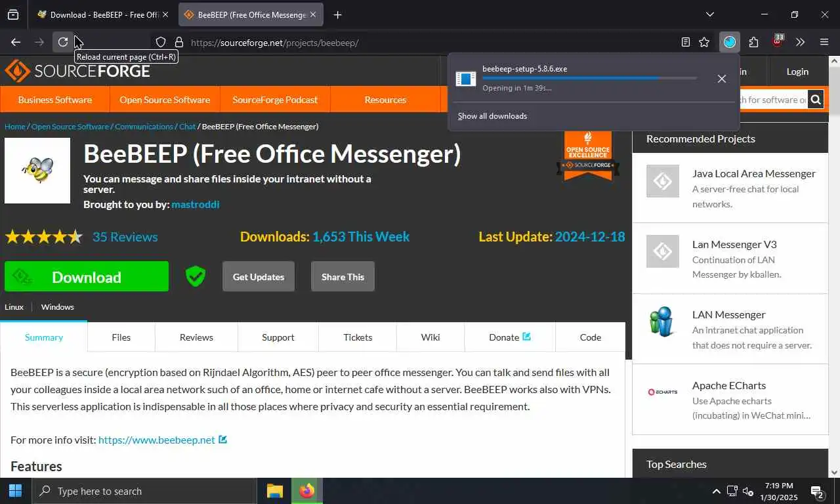The height and width of the screenshot is (504, 840).
Task: Open Apache ECharts project
Action: point(729,385)
